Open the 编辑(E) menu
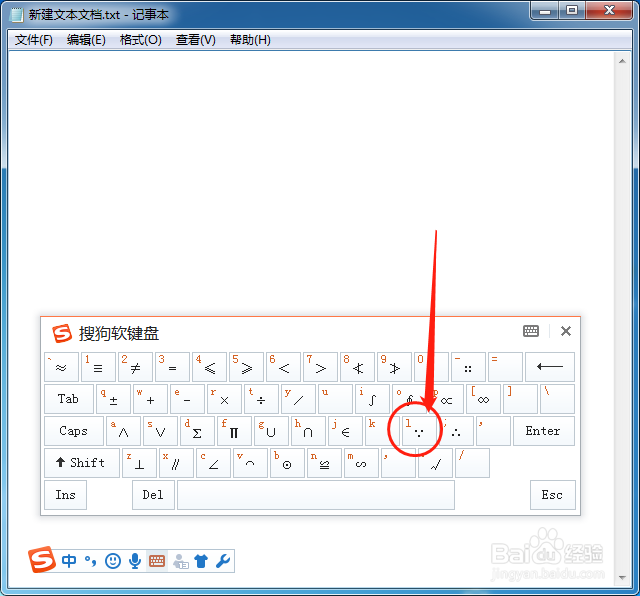Viewport: 640px width, 596px height. (86, 40)
